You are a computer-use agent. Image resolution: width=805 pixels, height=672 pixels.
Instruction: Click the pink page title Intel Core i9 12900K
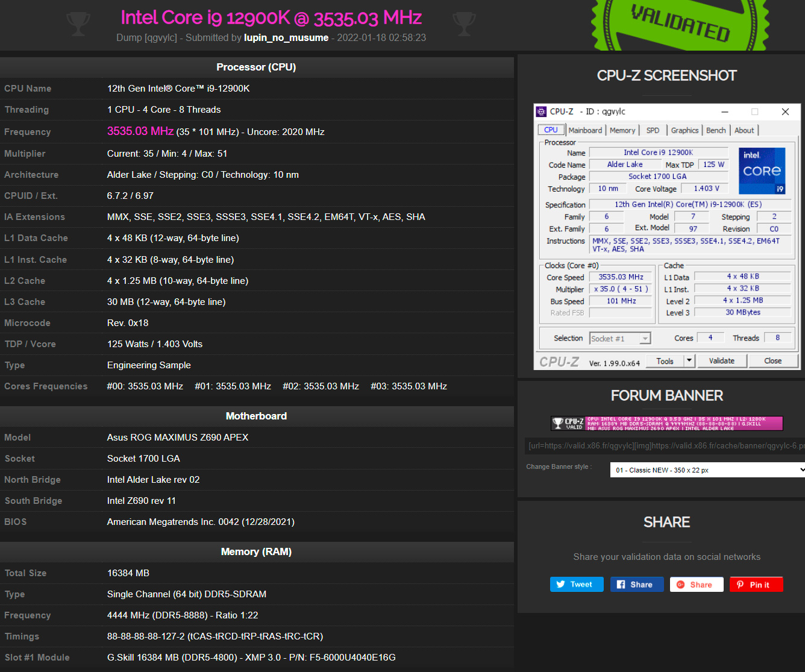click(x=271, y=17)
